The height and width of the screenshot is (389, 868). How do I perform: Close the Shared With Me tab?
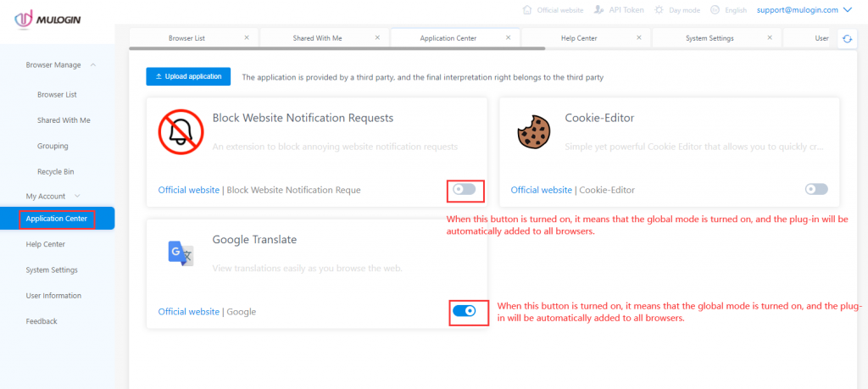click(x=377, y=37)
